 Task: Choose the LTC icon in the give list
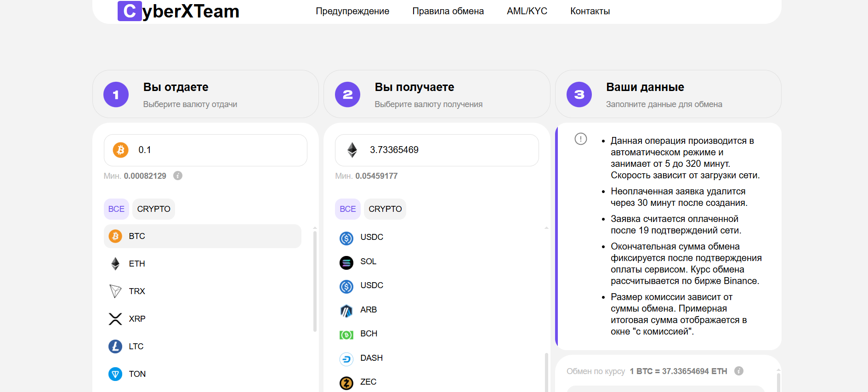[x=115, y=347]
